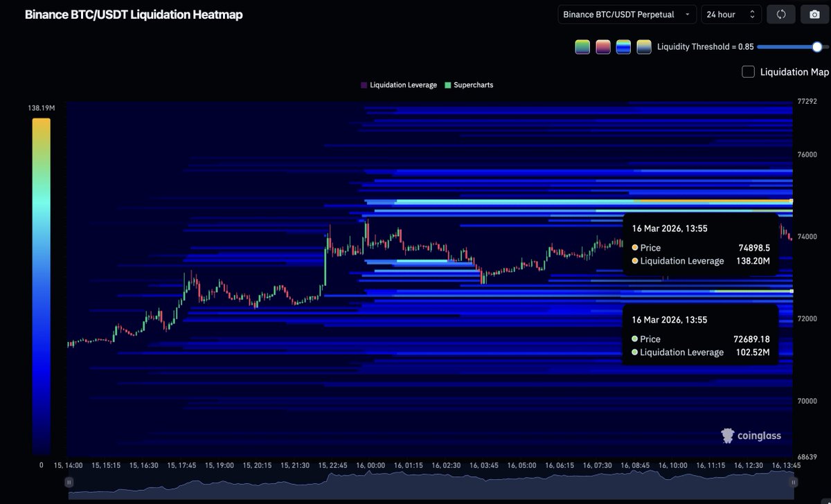Click the coinglass brand text

point(758,436)
